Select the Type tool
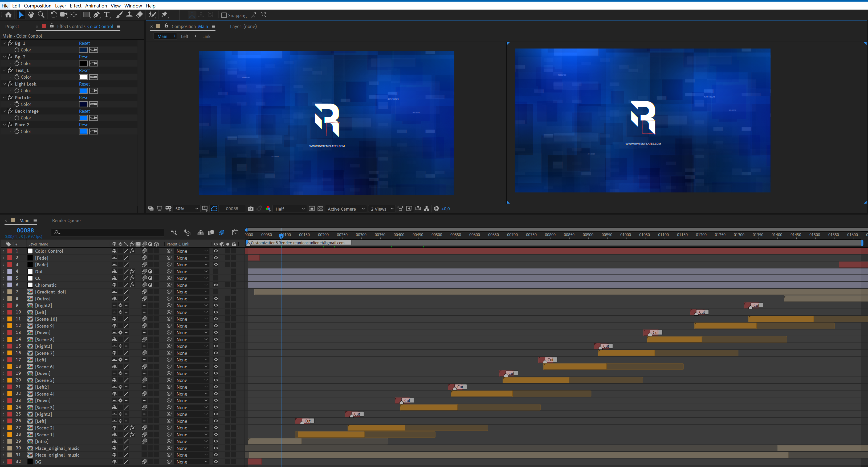This screenshot has width=868, height=467. click(107, 14)
